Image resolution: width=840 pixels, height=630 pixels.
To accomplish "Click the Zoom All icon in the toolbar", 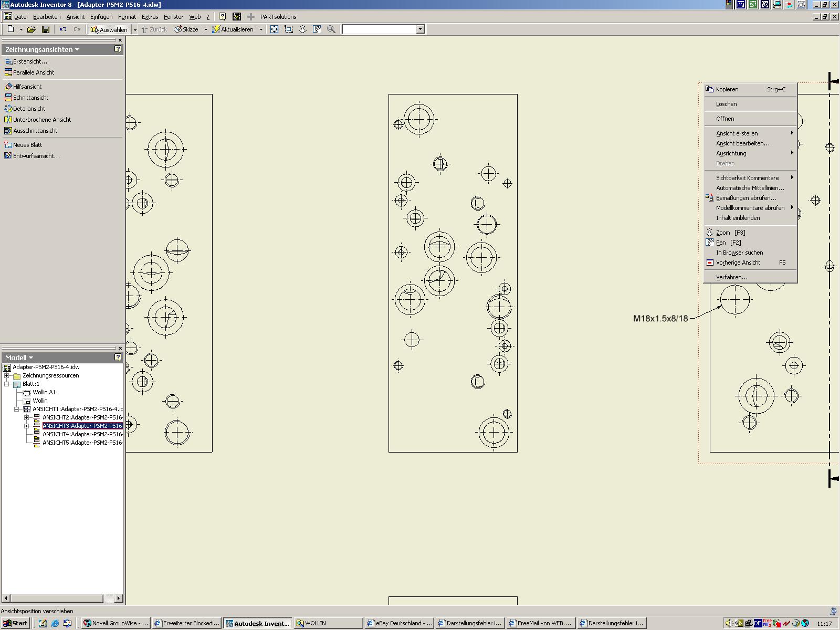I will tap(274, 29).
